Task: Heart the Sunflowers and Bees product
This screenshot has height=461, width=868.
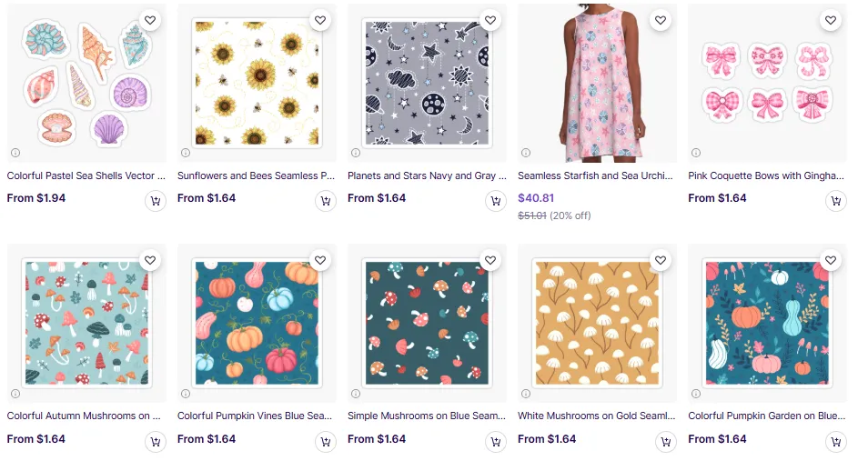Action: (x=320, y=20)
